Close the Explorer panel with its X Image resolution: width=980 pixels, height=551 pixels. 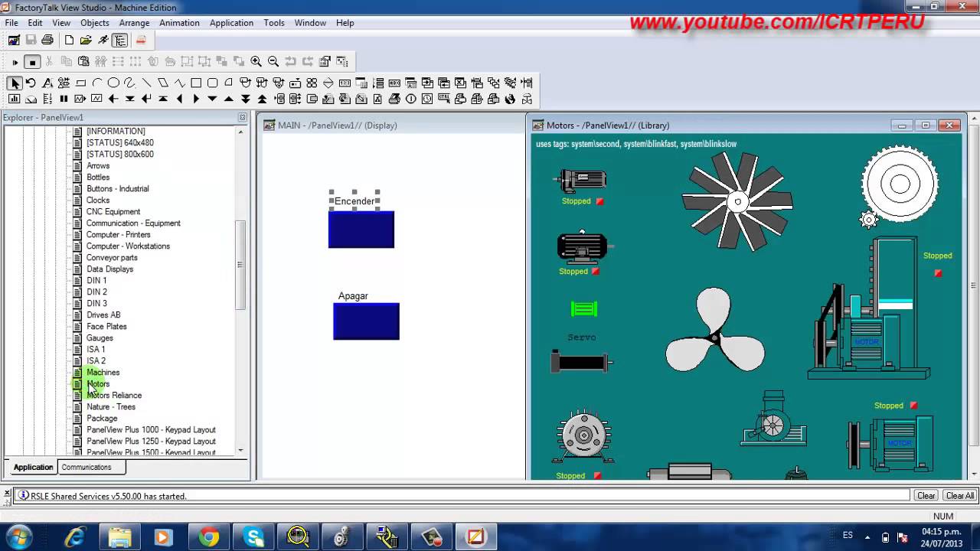pyautogui.click(x=243, y=118)
